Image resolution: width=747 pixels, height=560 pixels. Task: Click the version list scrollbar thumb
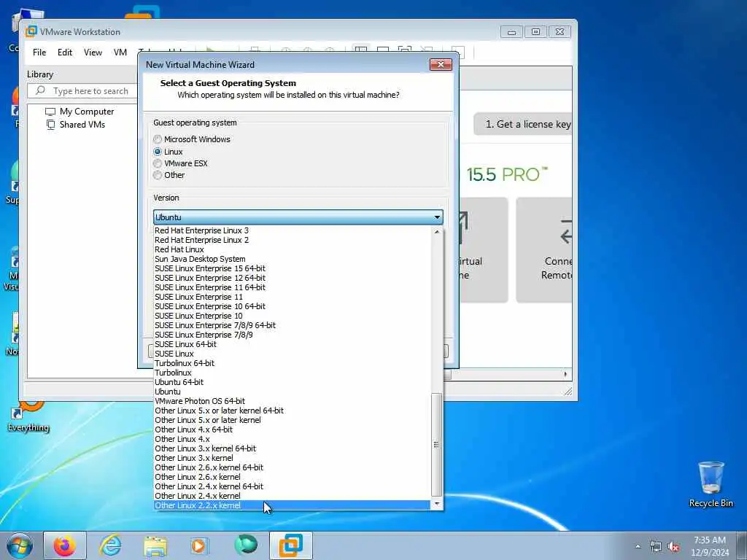(x=436, y=444)
